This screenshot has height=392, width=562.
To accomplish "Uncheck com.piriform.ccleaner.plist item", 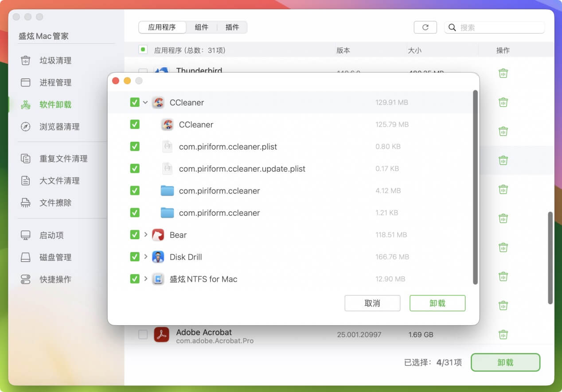I will point(135,146).
